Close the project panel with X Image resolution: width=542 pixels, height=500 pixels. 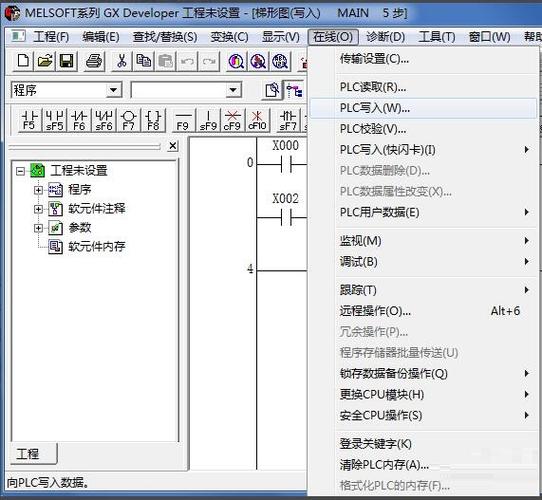tap(173, 146)
